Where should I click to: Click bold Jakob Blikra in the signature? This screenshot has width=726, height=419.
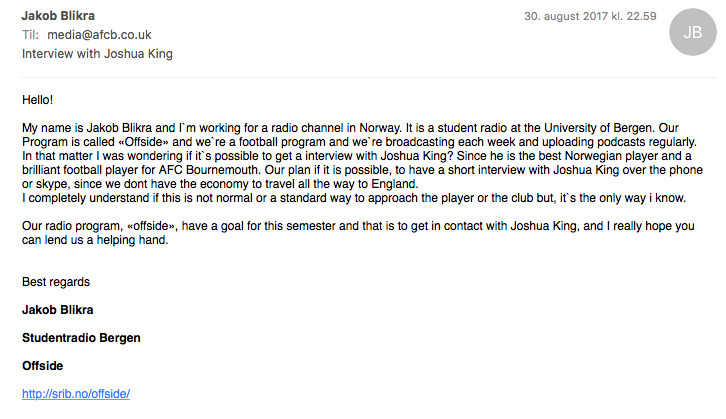click(57, 309)
